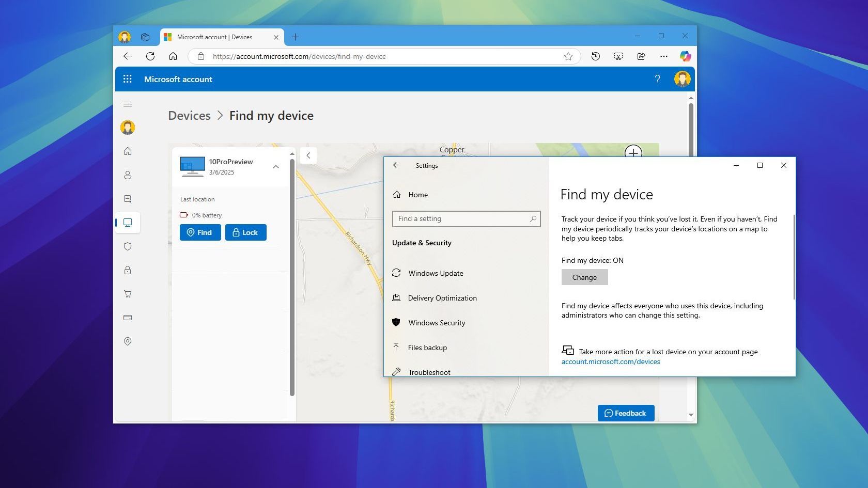This screenshot has height=488, width=868.
Task: Collapse the device panel with left arrow
Action: point(308,155)
